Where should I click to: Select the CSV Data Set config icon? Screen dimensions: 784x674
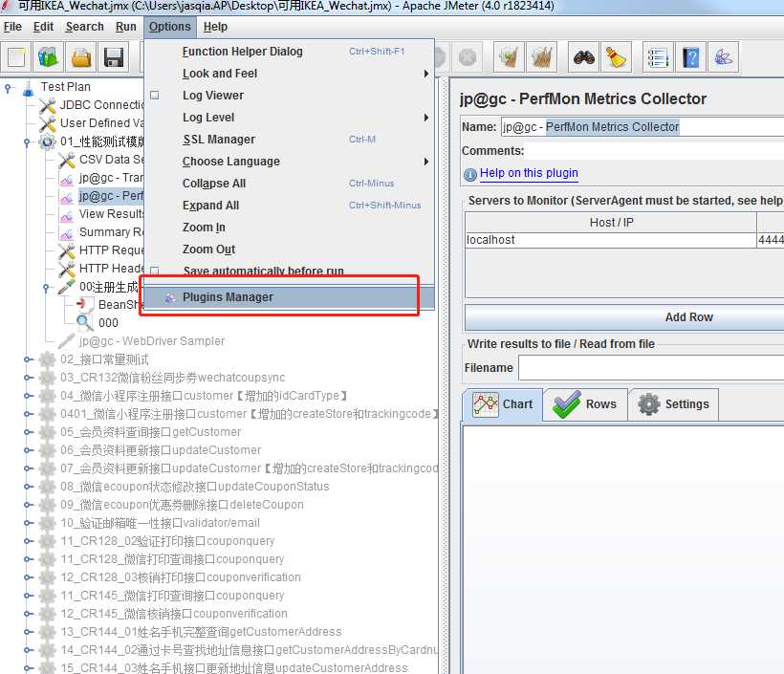click(67, 160)
